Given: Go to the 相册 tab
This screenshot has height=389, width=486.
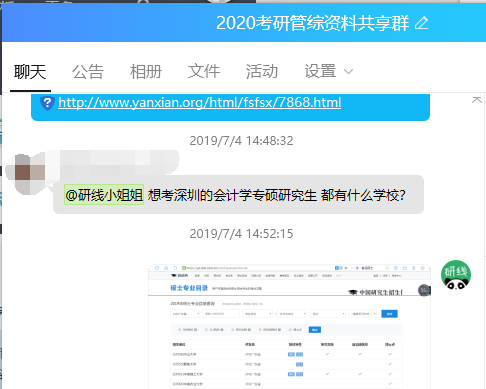Looking at the screenshot, I should [x=146, y=72].
